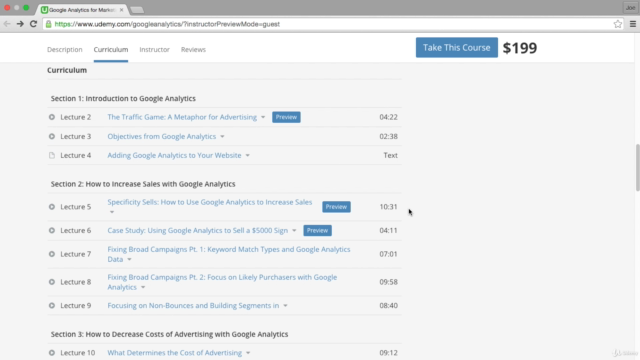Click play icon beside Lecture 5
This screenshot has width=640, height=360.
(x=52, y=207)
